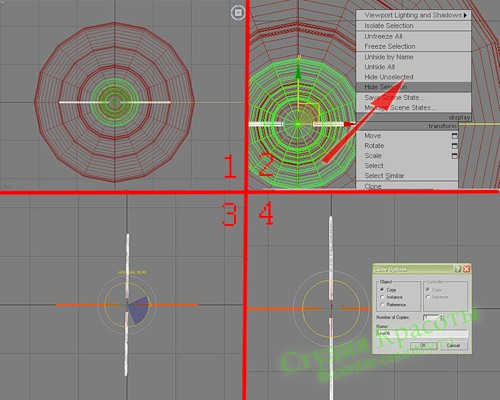Screen dimensions: 500x400
Task: Choose Save Scene State menu entry
Action: pos(414,98)
